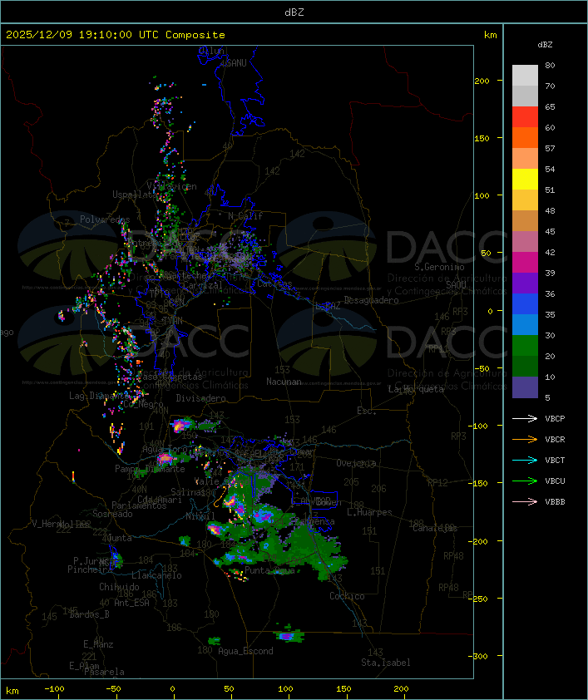Click the 200 tick on right axis

click(x=482, y=81)
